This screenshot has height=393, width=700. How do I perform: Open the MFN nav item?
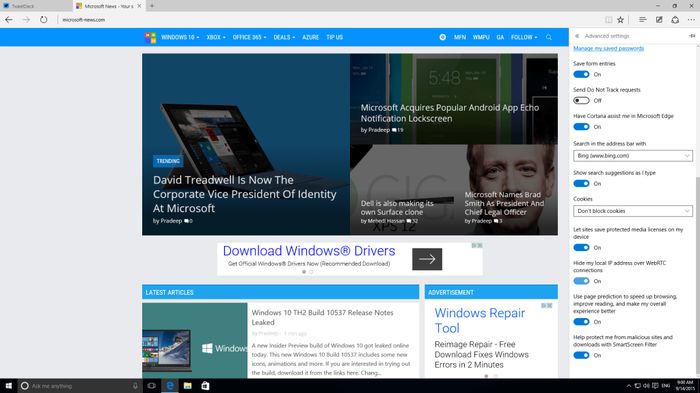(460, 38)
